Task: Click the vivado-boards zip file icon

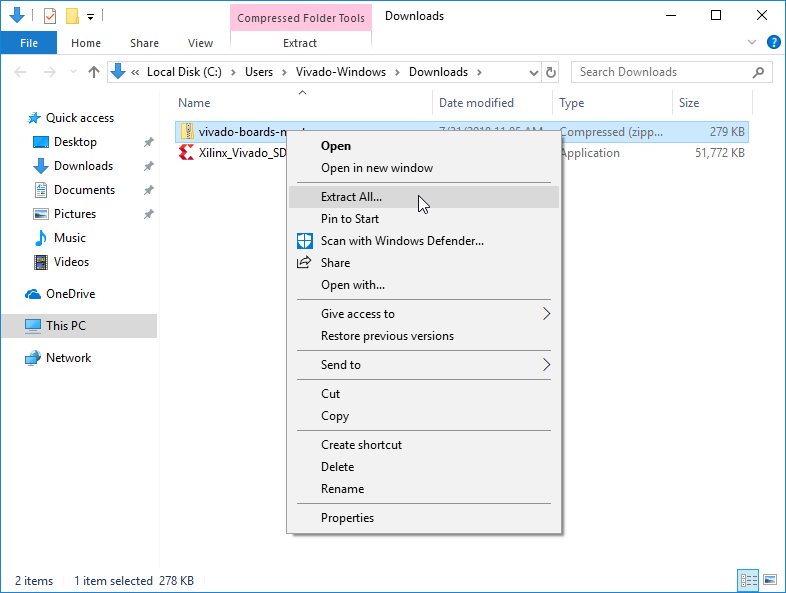Action: [x=187, y=131]
